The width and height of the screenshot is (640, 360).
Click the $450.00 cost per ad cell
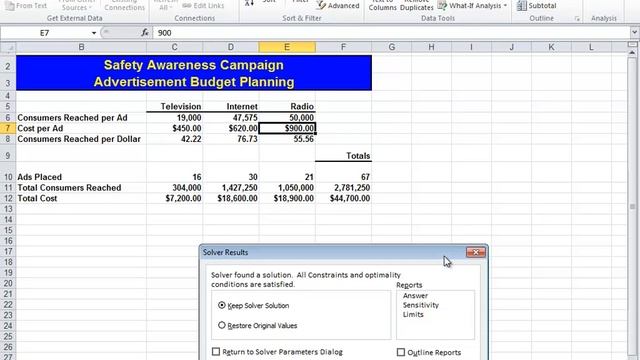coord(175,128)
